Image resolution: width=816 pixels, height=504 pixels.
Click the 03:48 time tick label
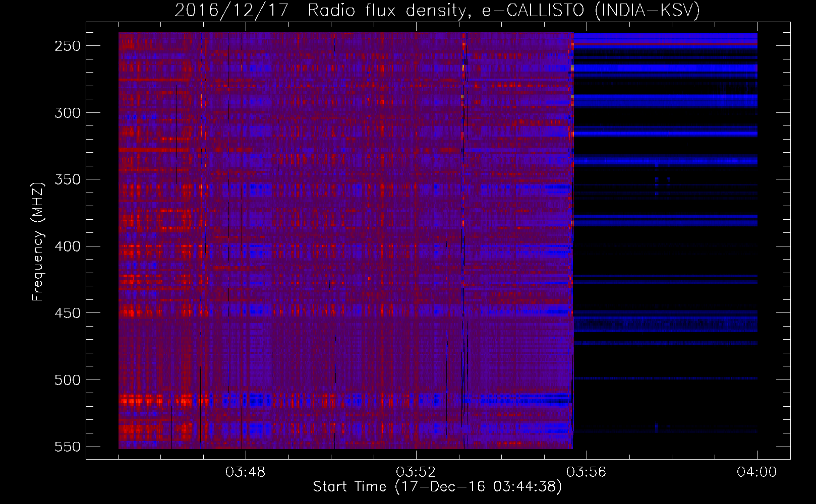coord(246,472)
